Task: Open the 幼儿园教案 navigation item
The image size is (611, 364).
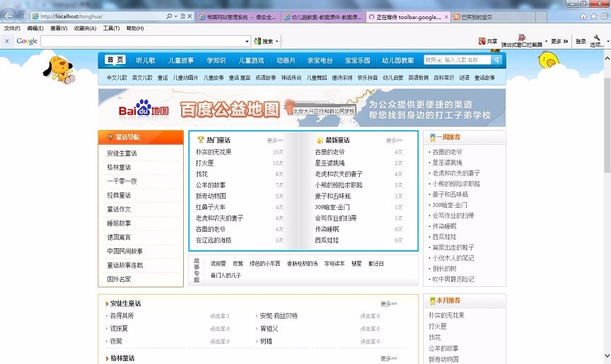Action: tap(398, 60)
